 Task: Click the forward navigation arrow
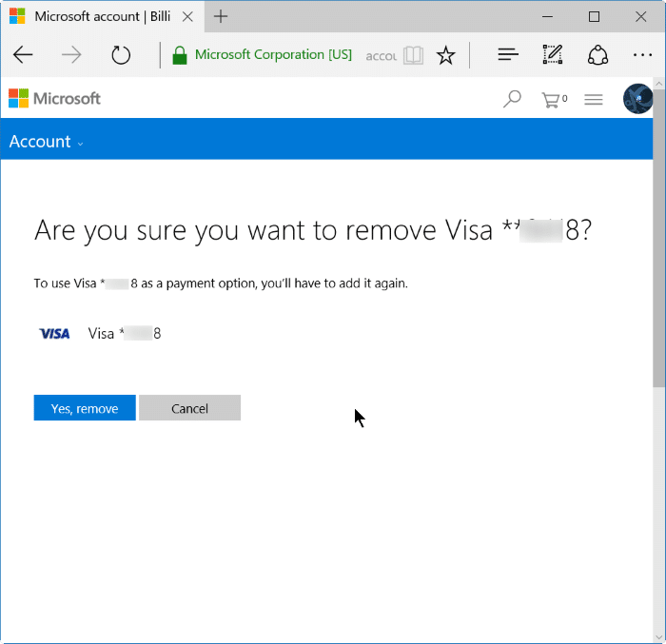coord(71,55)
